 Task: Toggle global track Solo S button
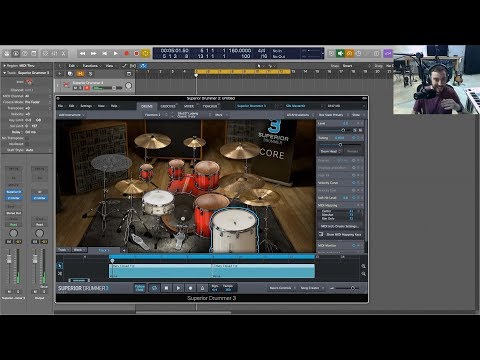tap(90, 74)
